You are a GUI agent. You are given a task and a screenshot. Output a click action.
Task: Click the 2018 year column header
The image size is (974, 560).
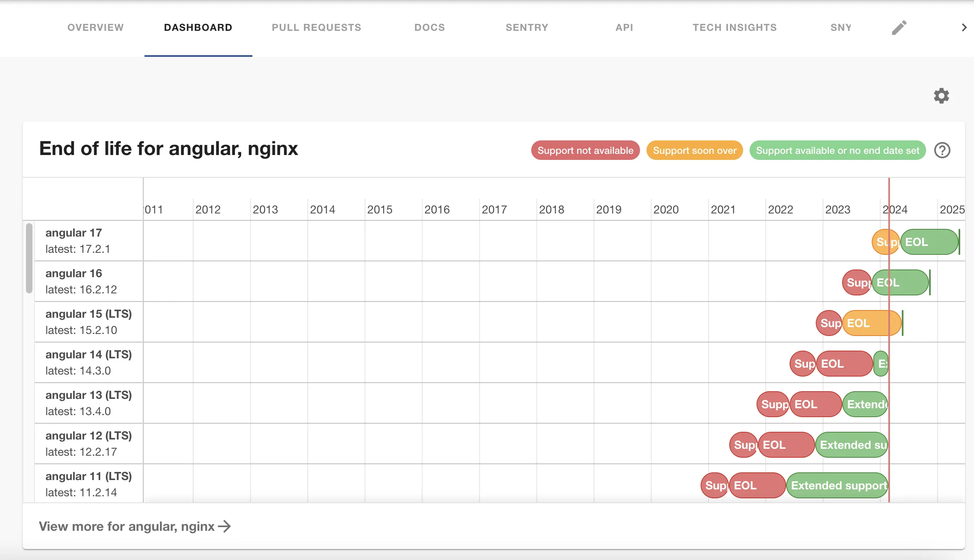(x=551, y=209)
